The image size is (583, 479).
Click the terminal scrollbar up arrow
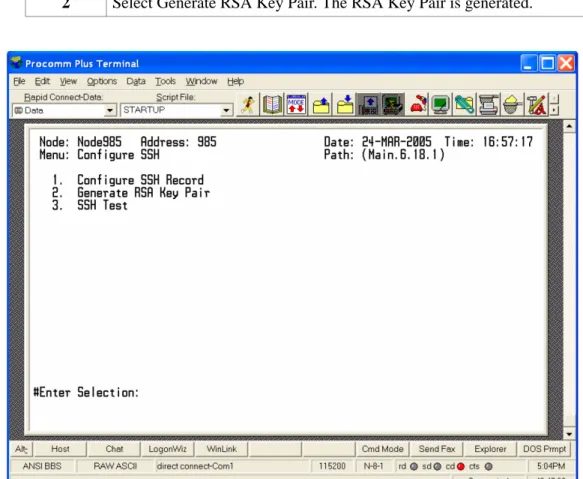569,126
